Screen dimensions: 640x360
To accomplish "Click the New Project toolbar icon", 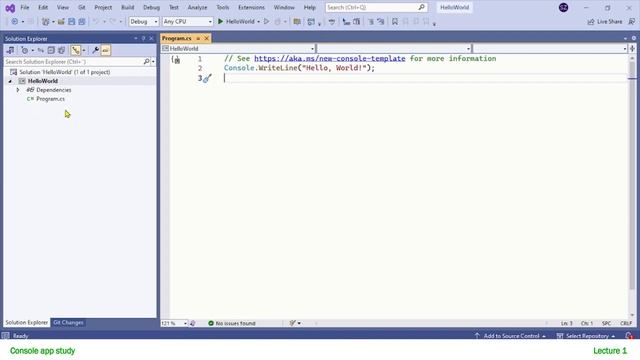I will 45,22.
